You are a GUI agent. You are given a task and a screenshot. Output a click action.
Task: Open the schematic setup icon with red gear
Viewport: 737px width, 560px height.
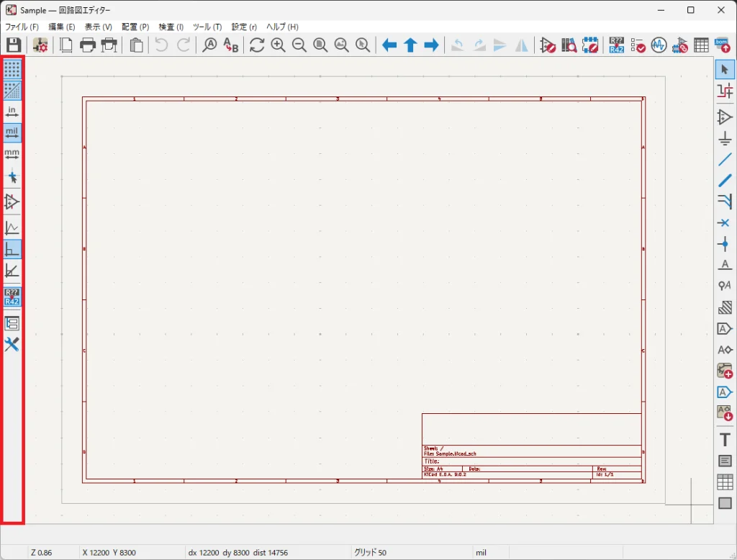(x=40, y=45)
